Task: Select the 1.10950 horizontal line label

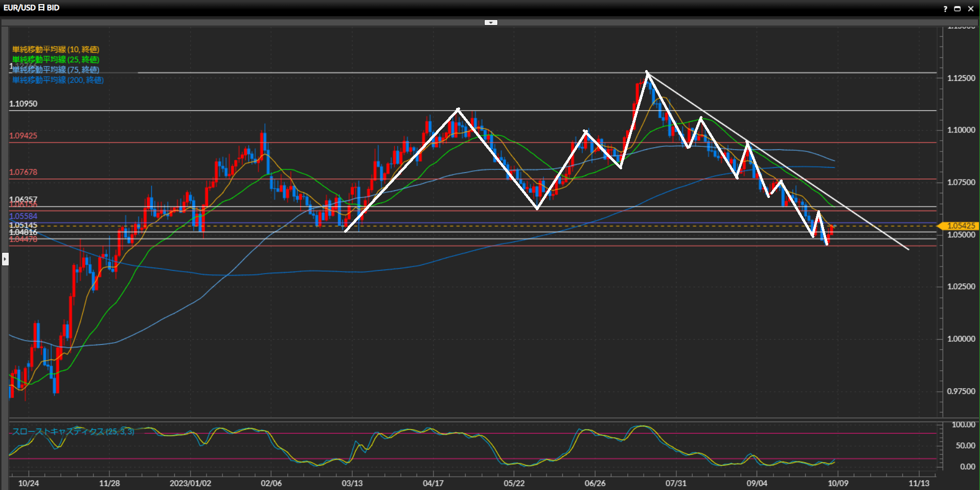Action: tap(23, 104)
